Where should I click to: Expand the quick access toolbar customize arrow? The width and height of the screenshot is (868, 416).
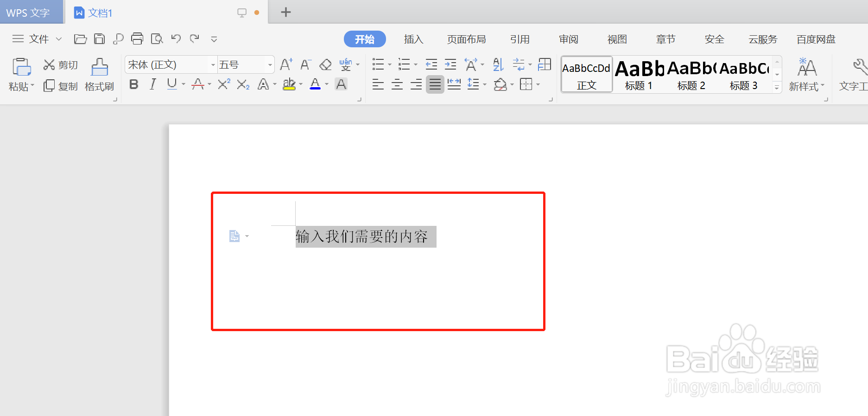pyautogui.click(x=214, y=39)
